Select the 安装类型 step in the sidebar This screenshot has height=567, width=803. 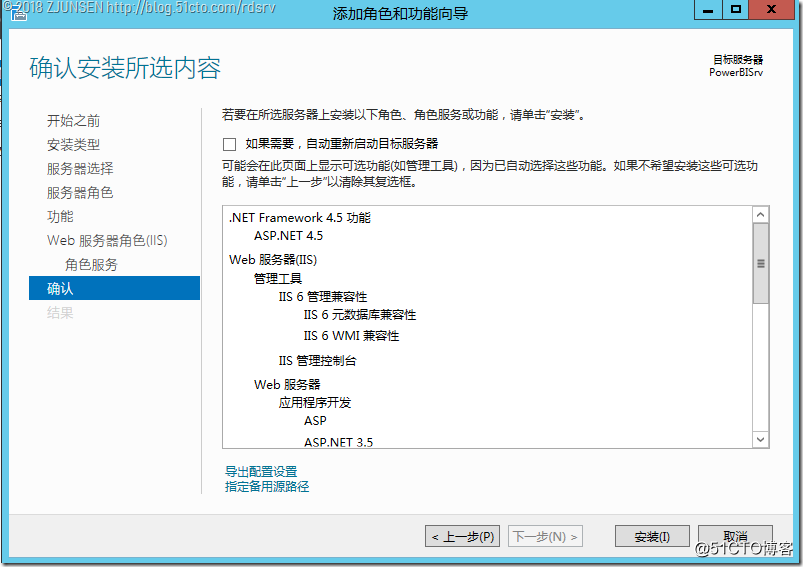[x=73, y=145]
